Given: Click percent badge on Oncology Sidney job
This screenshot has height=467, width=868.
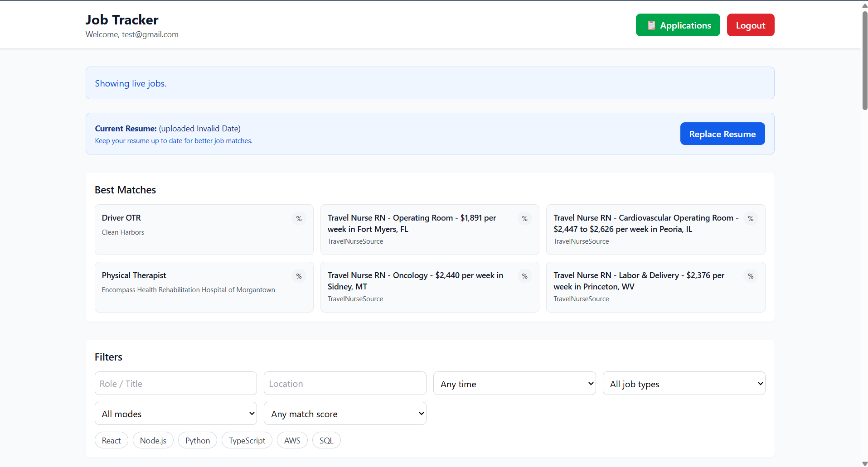Looking at the screenshot, I should (524, 276).
